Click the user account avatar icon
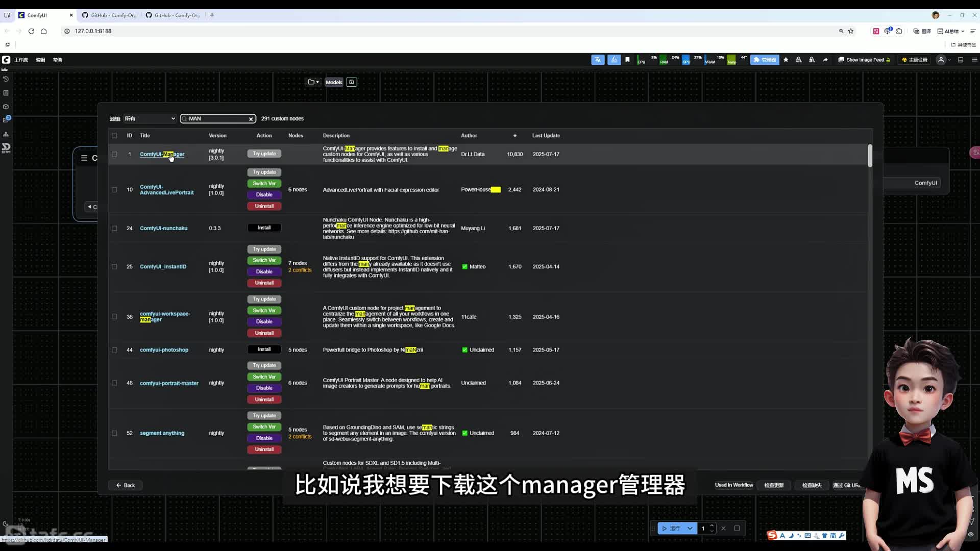 [941, 60]
